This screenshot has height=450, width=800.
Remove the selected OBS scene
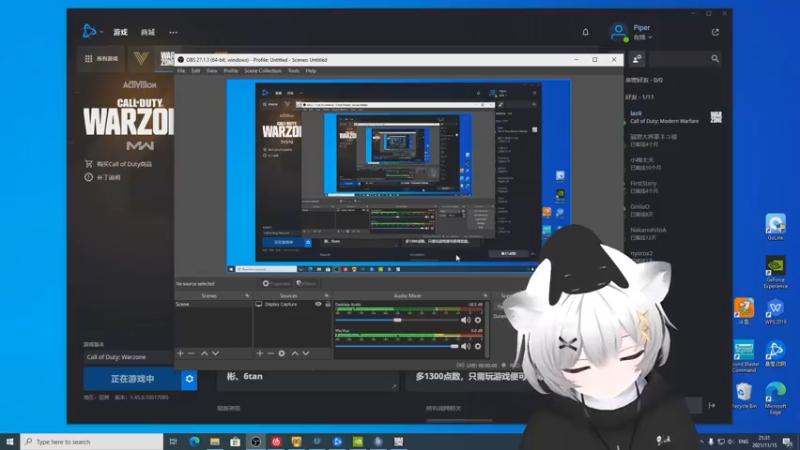(x=191, y=353)
